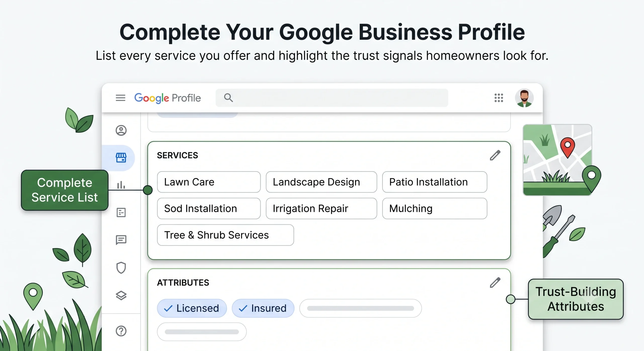Open the profile person sidebar icon

coord(121,130)
